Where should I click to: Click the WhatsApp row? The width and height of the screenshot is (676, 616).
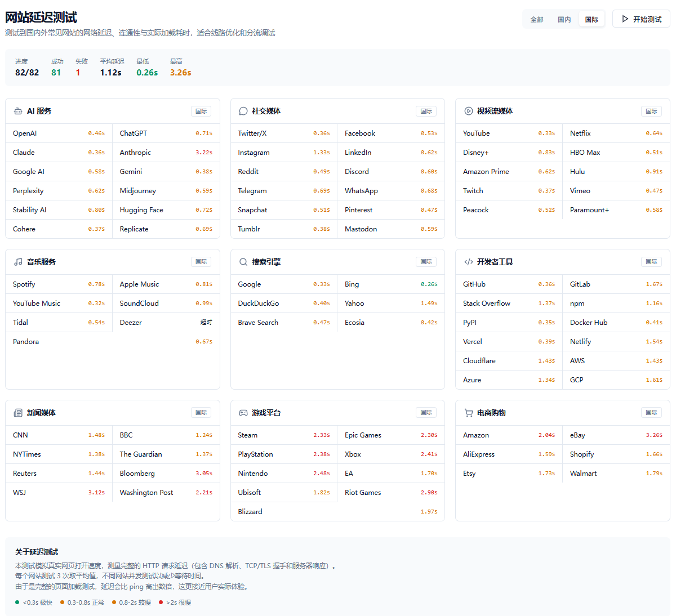click(391, 191)
